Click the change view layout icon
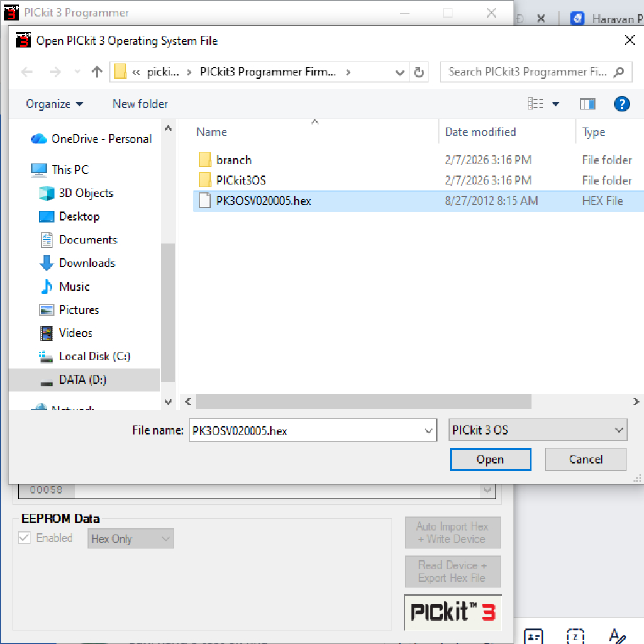 536,104
